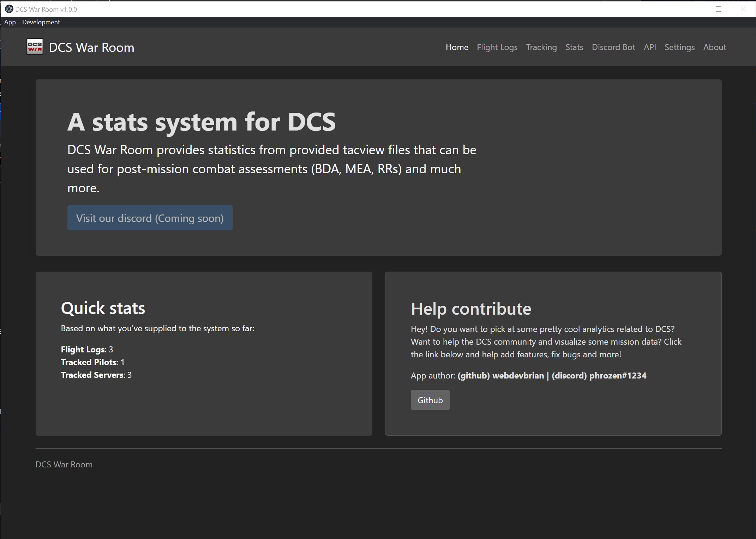Open the About page
The height and width of the screenshot is (539, 756).
(x=715, y=47)
